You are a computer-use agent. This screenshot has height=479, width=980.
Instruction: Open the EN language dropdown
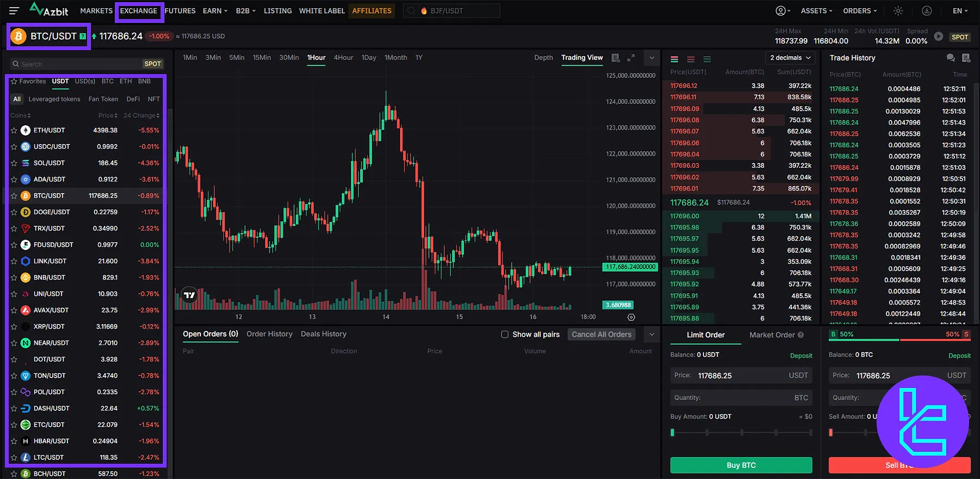tap(960, 11)
